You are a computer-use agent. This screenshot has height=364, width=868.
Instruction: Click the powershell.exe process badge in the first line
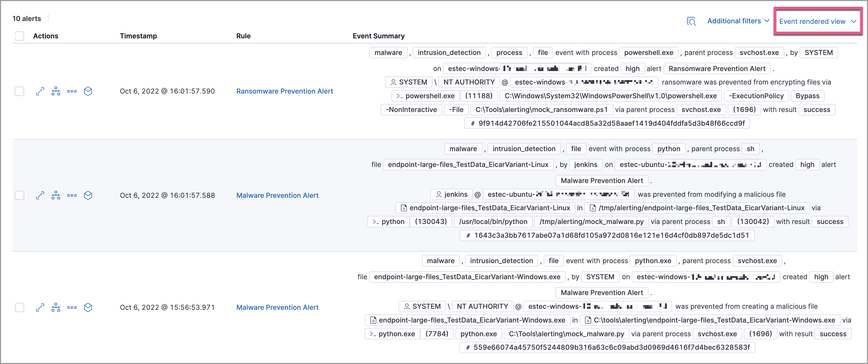[648, 53]
